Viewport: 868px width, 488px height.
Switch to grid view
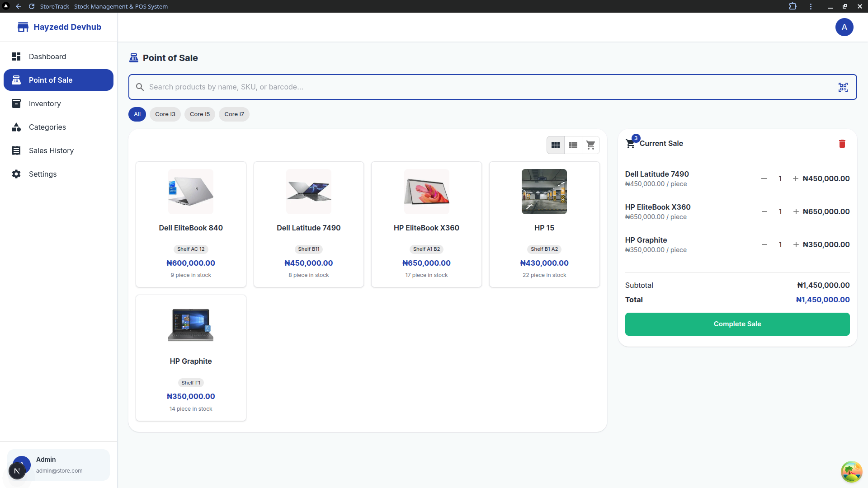point(556,145)
